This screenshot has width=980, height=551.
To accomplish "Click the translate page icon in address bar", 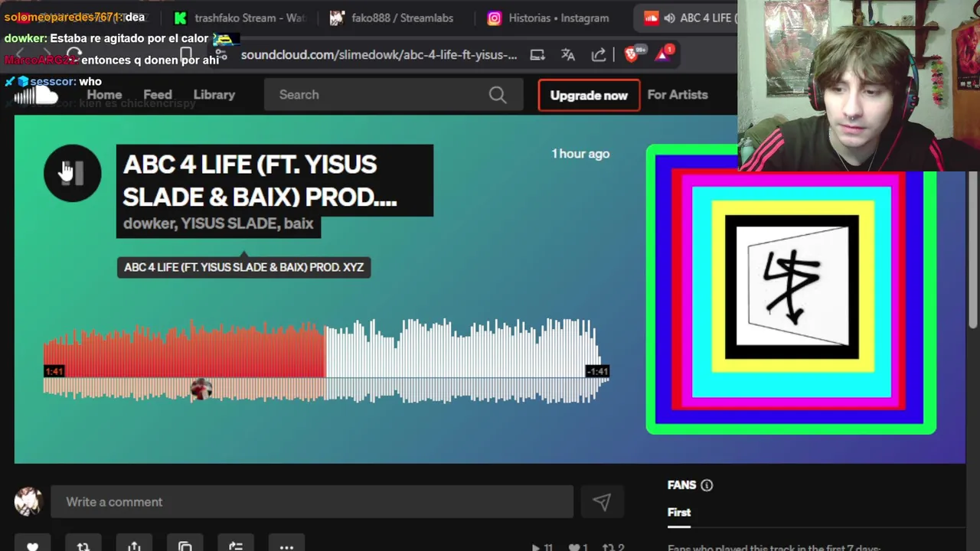I will [x=568, y=54].
